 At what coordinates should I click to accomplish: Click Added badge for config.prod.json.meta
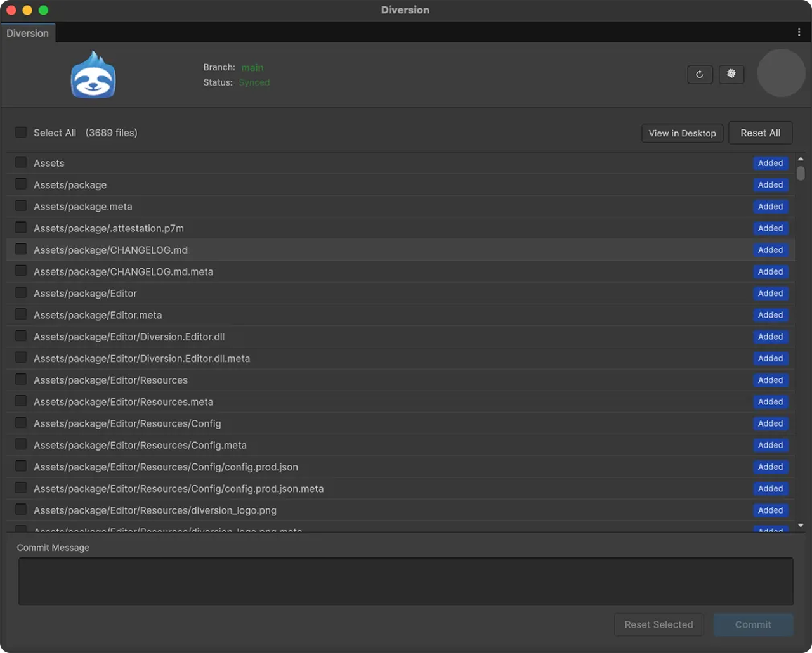[x=770, y=489]
